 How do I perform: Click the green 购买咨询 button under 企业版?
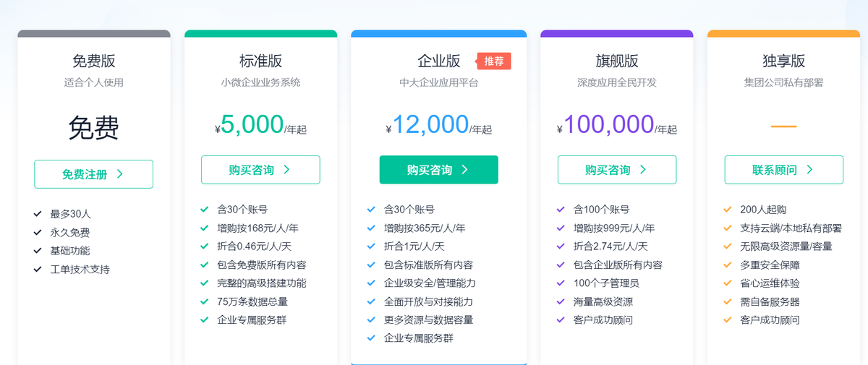click(438, 170)
